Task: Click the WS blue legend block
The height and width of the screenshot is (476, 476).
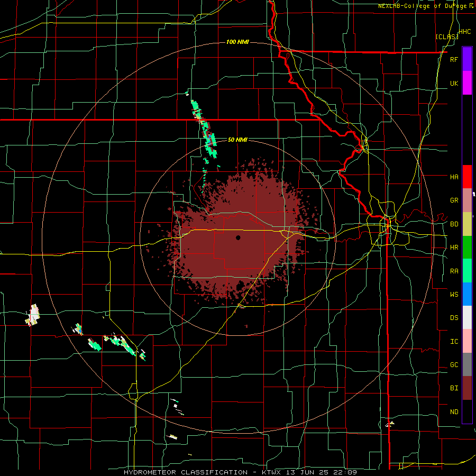Action: (x=467, y=294)
